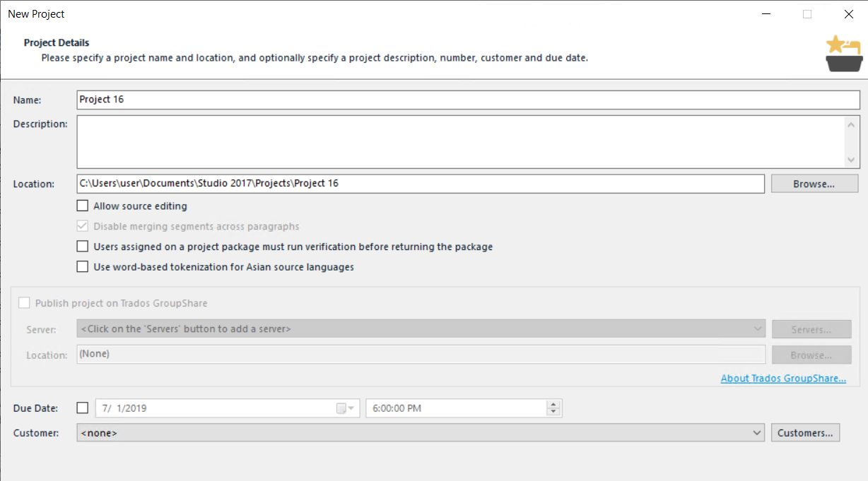Click the Project Details heading
This screenshot has width=868, height=481.
point(57,42)
